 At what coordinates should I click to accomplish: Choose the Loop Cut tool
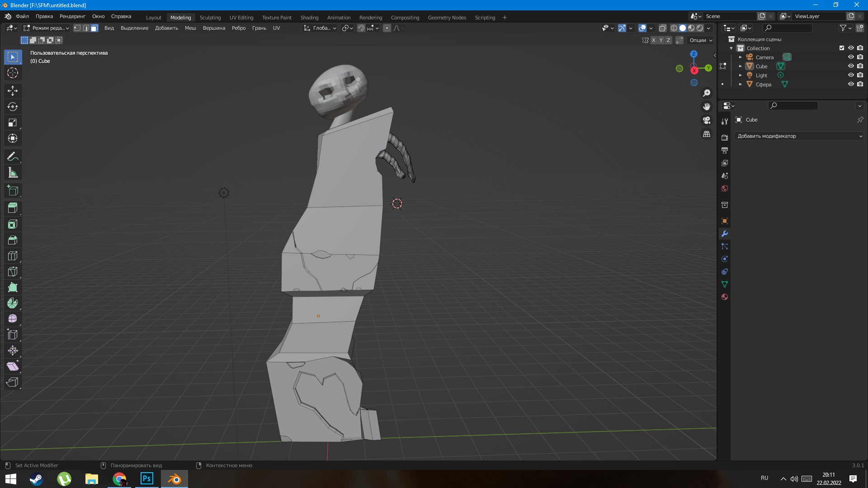(x=13, y=256)
